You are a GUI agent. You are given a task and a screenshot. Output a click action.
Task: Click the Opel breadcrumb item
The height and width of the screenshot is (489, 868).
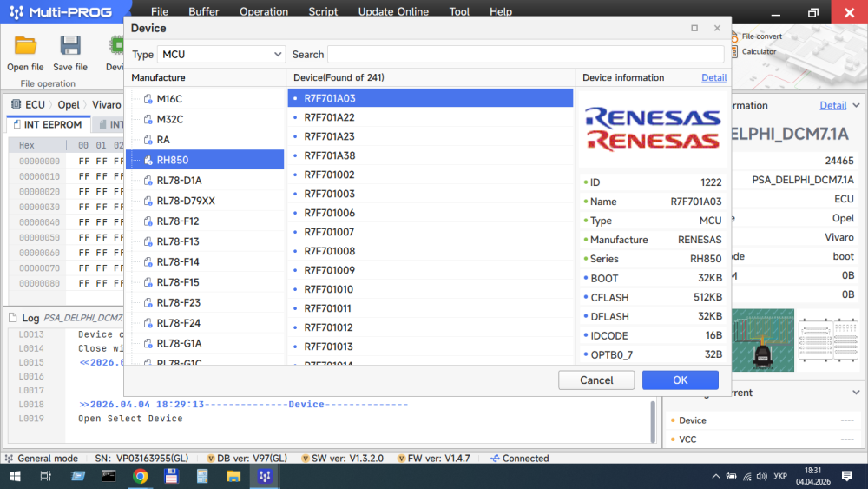pos(69,105)
